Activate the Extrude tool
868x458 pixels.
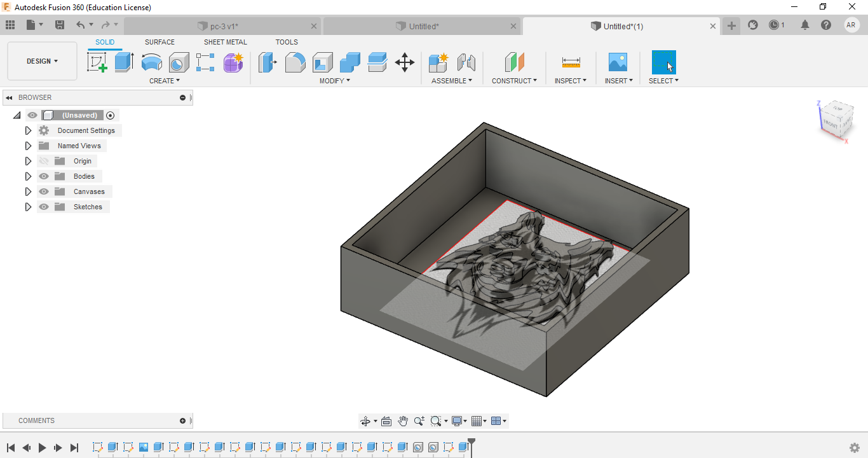pos(124,62)
